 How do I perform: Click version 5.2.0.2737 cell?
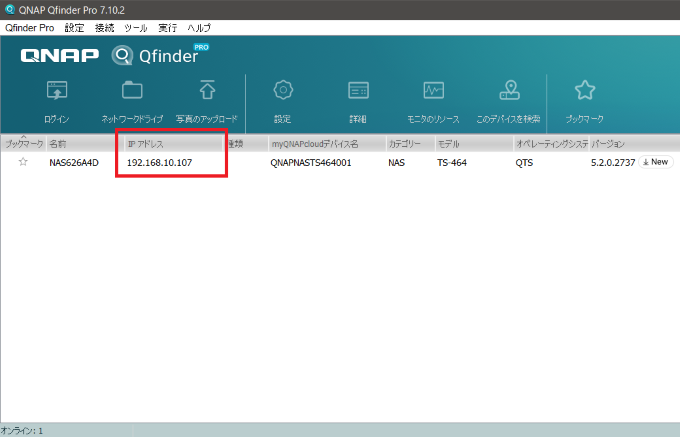[x=613, y=163]
